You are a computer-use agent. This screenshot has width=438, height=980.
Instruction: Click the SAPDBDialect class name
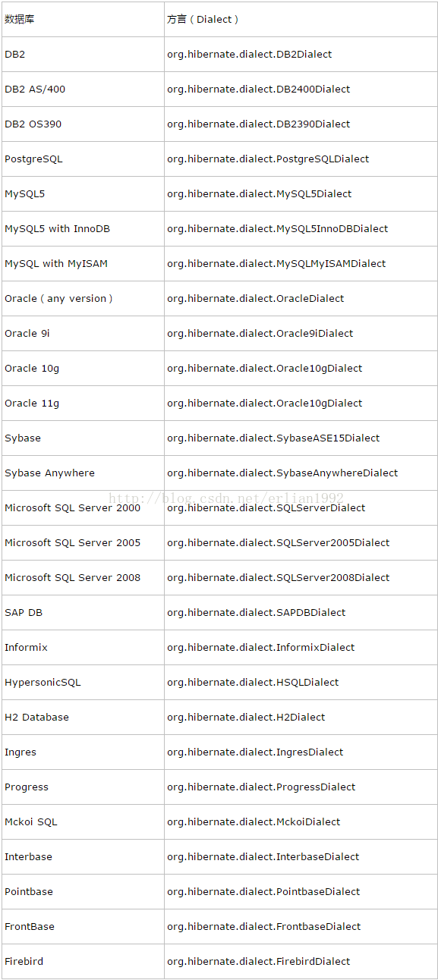(x=257, y=613)
